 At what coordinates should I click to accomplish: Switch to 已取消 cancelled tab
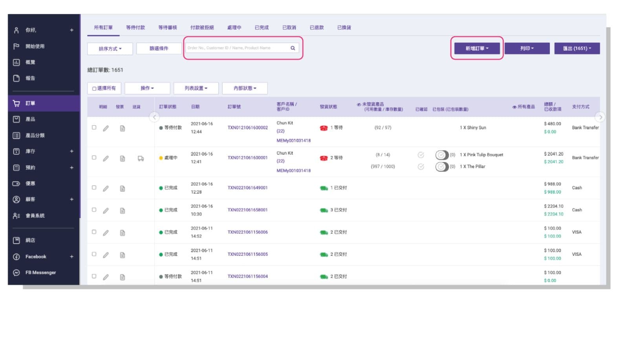click(x=289, y=27)
